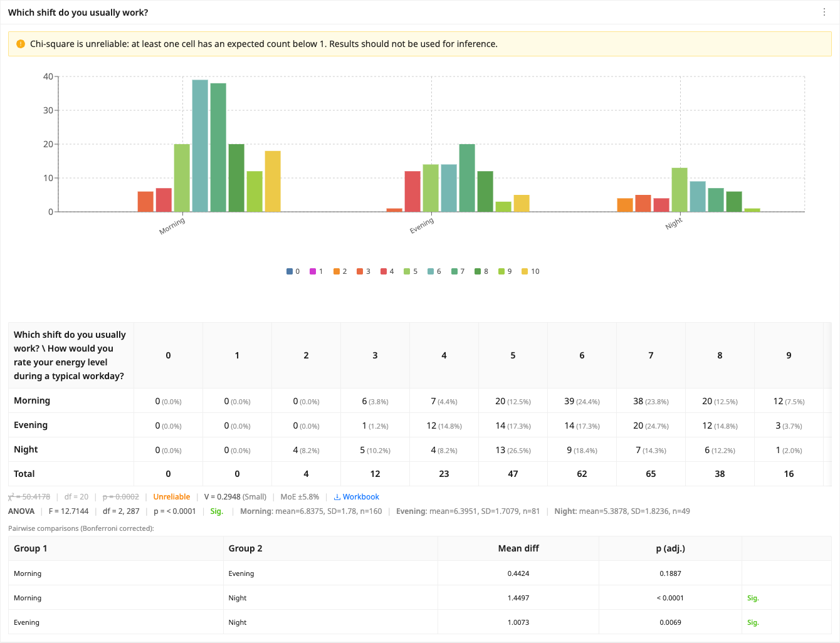This screenshot has height=643, width=840.
Task: Hide series 8 via legend entry
Action: (x=481, y=271)
